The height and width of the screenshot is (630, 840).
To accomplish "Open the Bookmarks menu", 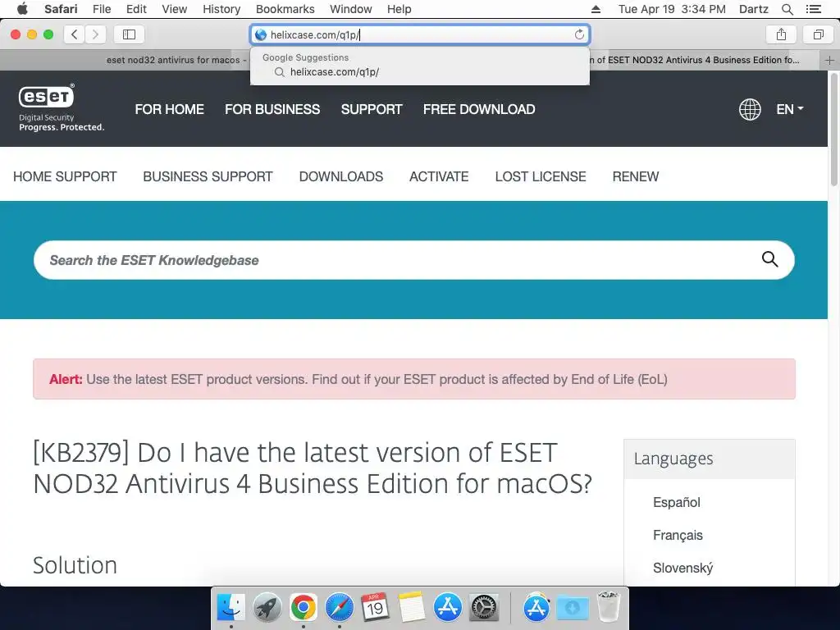I will [x=285, y=9].
